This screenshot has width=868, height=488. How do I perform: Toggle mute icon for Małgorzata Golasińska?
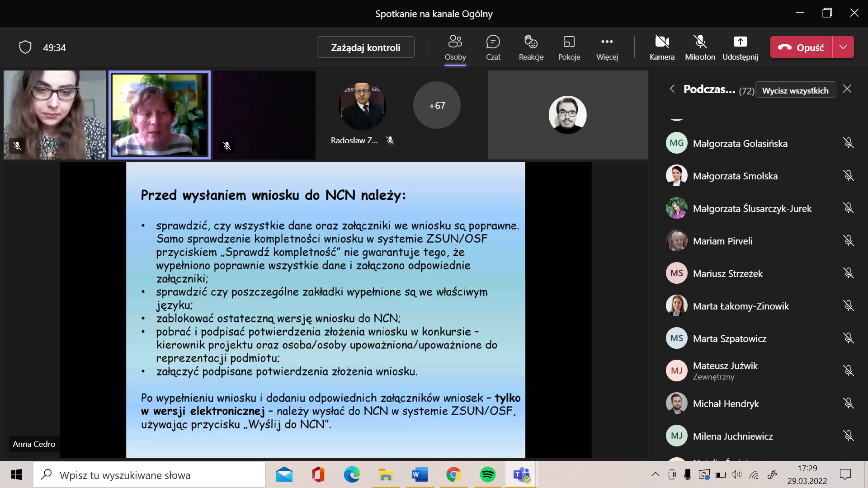coord(848,143)
